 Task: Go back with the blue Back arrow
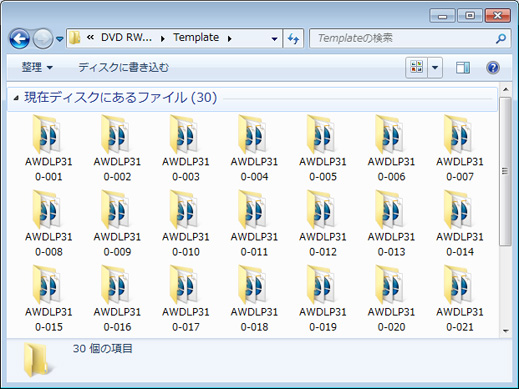[19, 39]
